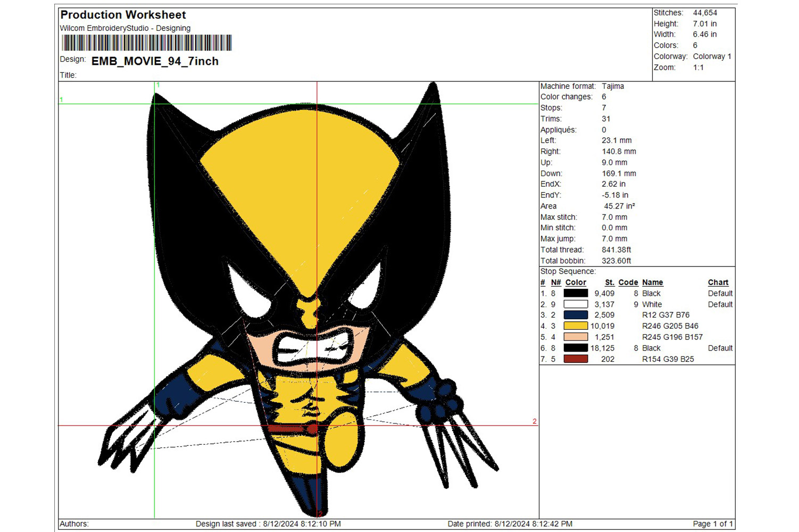Click the barcode under Wilcom EmbroideryStudio

click(147, 43)
